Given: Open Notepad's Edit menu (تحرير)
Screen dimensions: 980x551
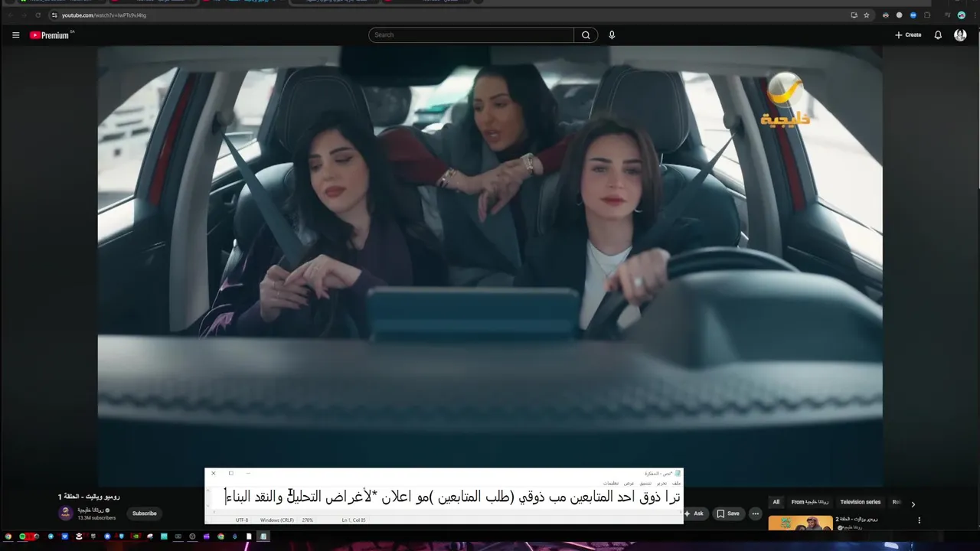Looking at the screenshot, I should click(x=661, y=484).
